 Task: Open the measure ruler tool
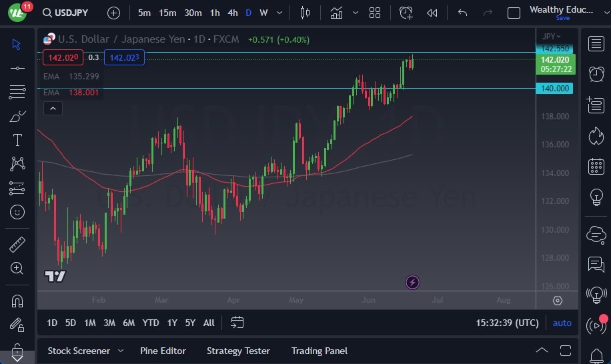(x=17, y=245)
